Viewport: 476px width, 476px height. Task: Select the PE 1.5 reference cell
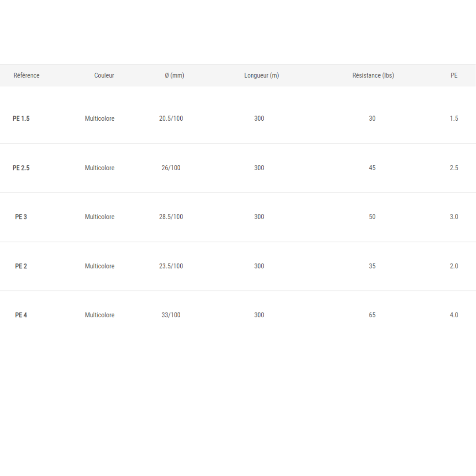coord(21,119)
